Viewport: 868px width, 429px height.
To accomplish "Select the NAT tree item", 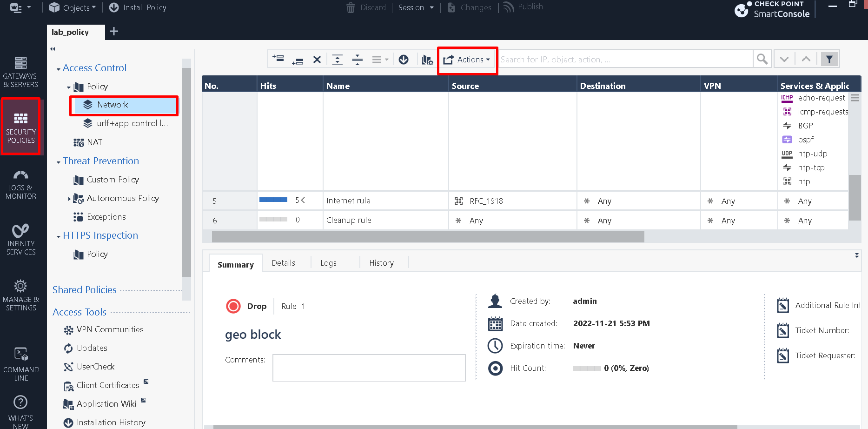I will 94,142.
